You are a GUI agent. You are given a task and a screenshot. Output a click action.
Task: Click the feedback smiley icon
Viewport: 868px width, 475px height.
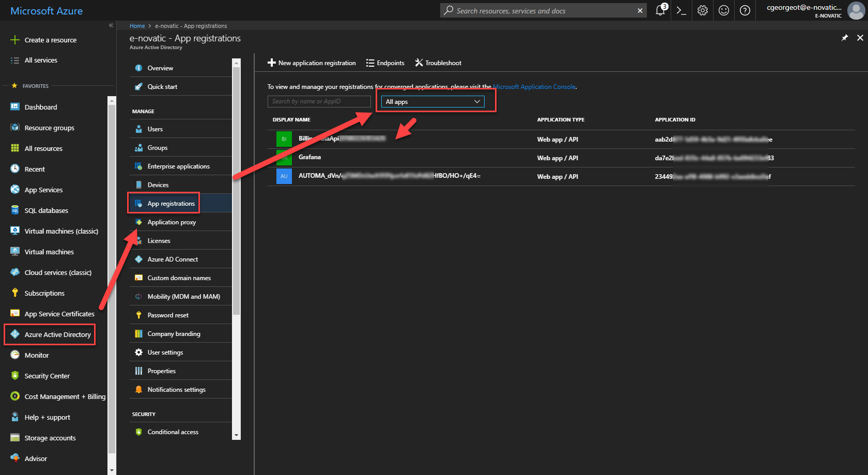[x=724, y=10]
